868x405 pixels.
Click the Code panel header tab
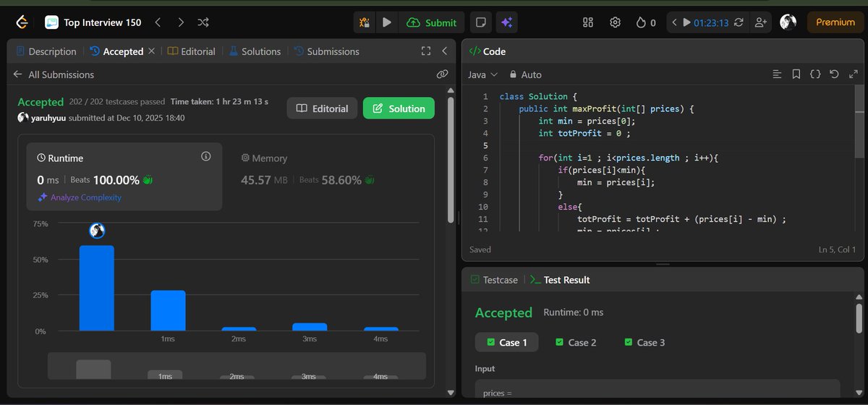(488, 51)
